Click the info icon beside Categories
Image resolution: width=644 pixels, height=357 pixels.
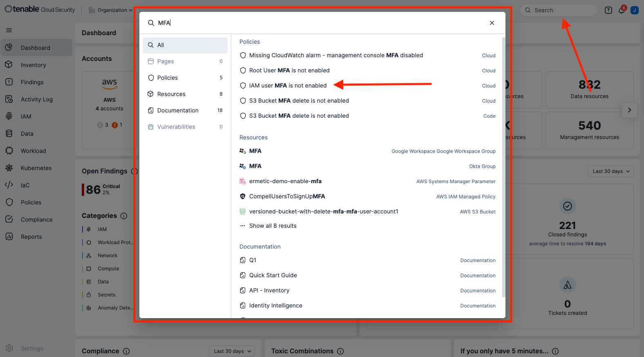click(124, 216)
